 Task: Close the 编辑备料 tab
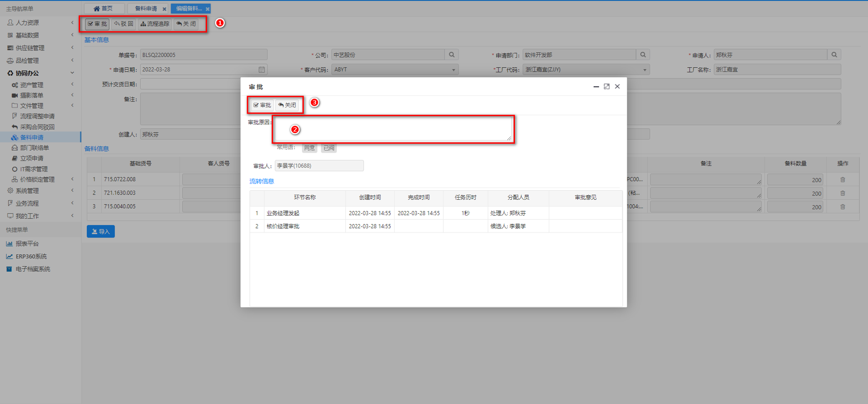[x=207, y=9]
